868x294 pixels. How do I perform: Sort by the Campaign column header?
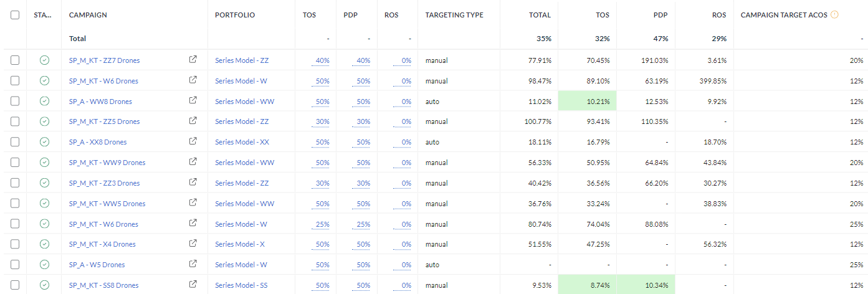point(88,15)
